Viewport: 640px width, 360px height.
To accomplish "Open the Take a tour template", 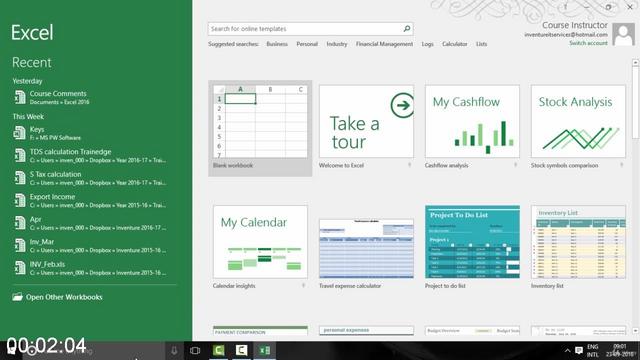I will 366,122.
